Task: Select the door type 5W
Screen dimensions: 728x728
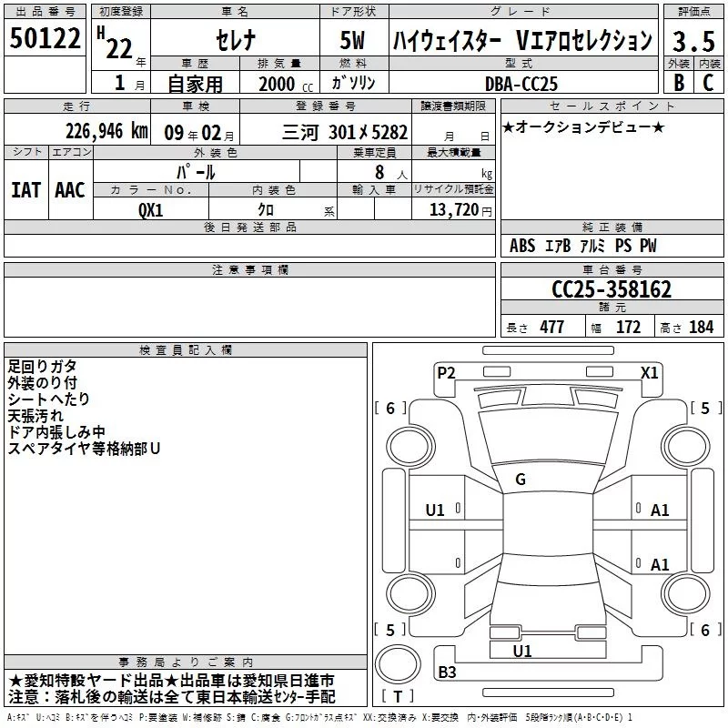Action: point(353,40)
